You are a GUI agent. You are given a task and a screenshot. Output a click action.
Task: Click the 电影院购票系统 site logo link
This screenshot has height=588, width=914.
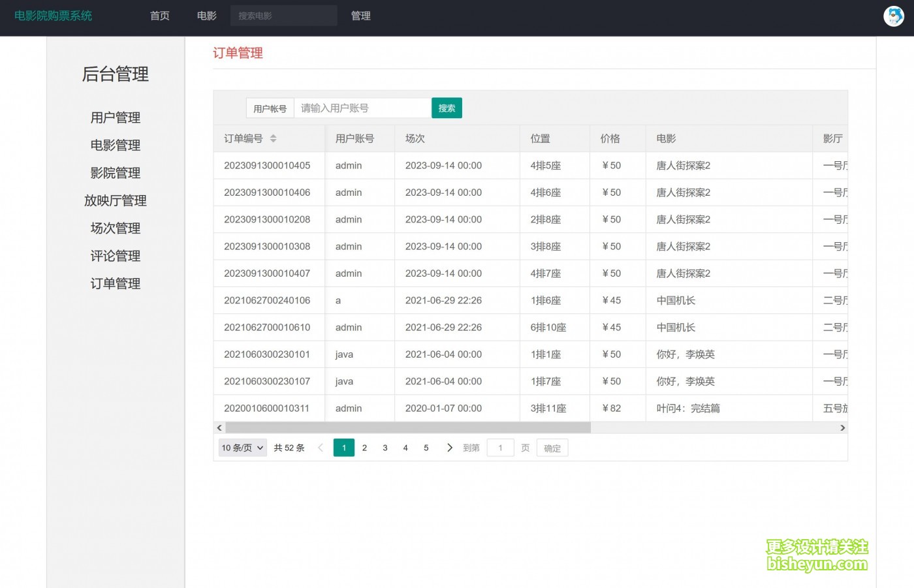[x=54, y=16]
